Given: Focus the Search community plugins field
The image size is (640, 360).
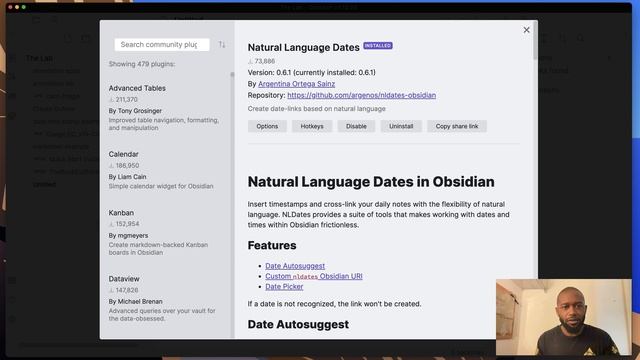Looking at the screenshot, I should [162, 44].
